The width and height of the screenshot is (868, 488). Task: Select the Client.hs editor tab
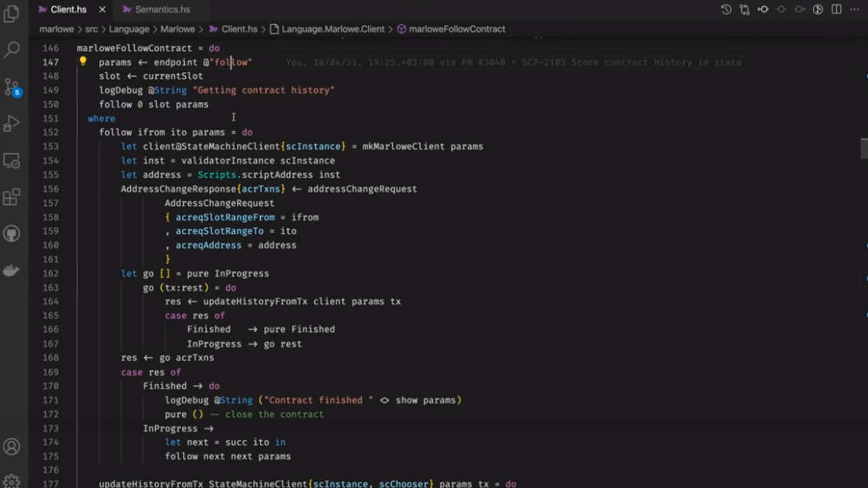(x=67, y=9)
